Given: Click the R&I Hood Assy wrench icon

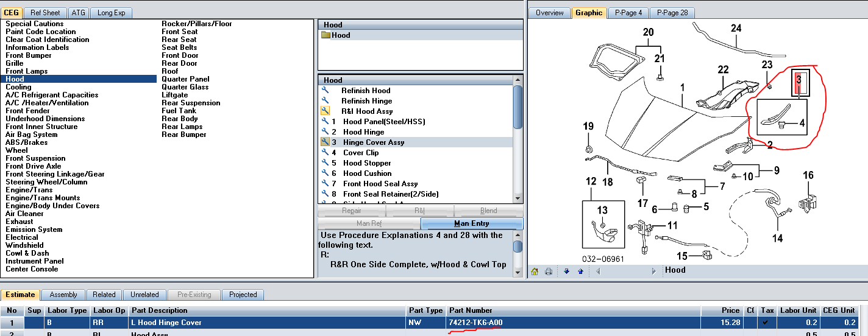Looking at the screenshot, I should coord(325,111).
